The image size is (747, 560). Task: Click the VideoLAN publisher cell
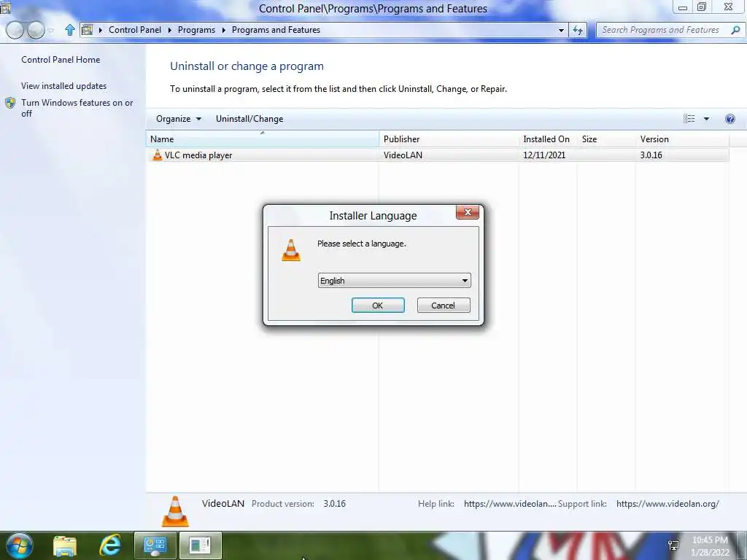pos(403,155)
